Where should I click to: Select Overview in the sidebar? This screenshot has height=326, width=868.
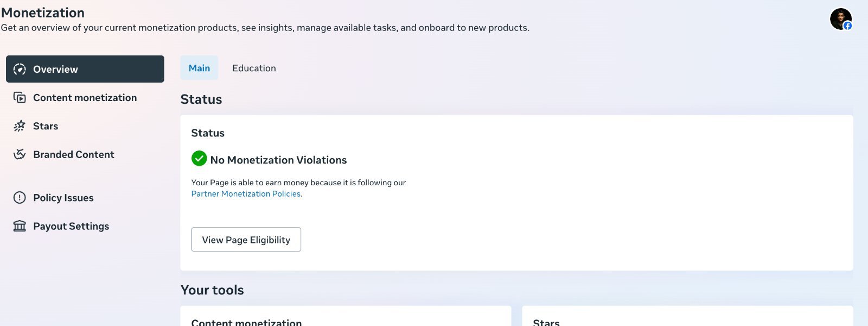85,69
